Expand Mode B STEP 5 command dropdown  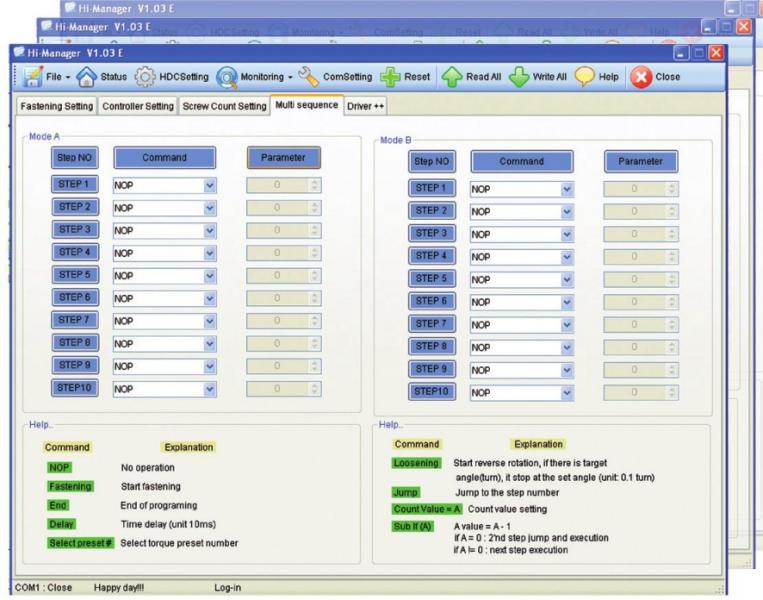point(567,278)
